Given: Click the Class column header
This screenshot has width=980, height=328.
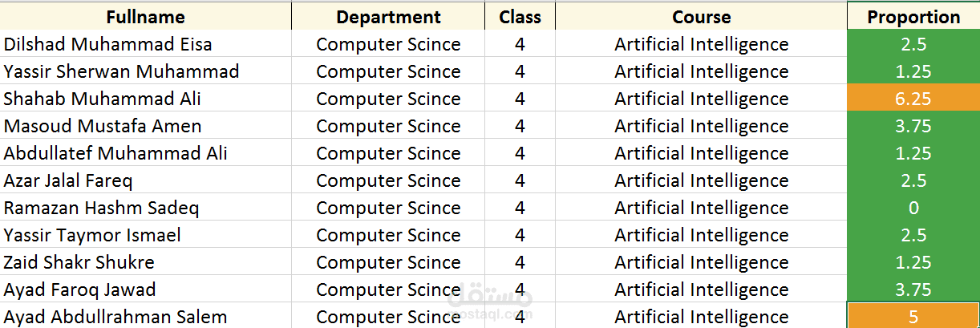Looking at the screenshot, I should [520, 17].
